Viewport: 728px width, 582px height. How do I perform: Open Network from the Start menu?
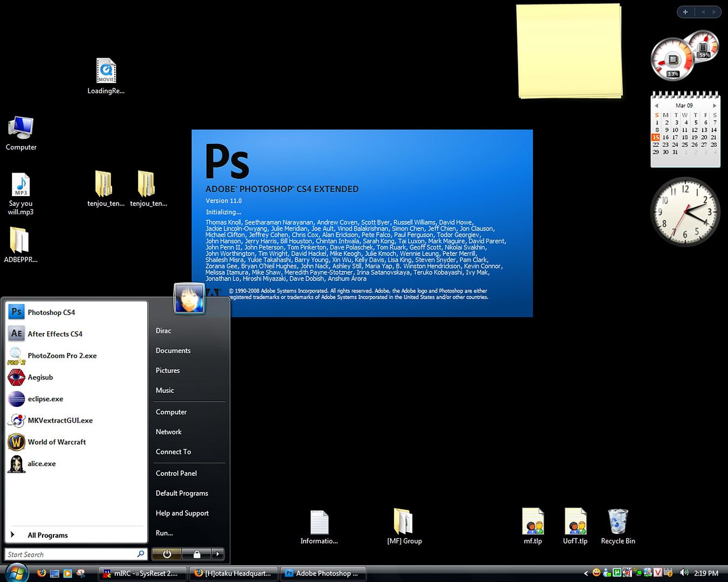[x=189, y=432]
